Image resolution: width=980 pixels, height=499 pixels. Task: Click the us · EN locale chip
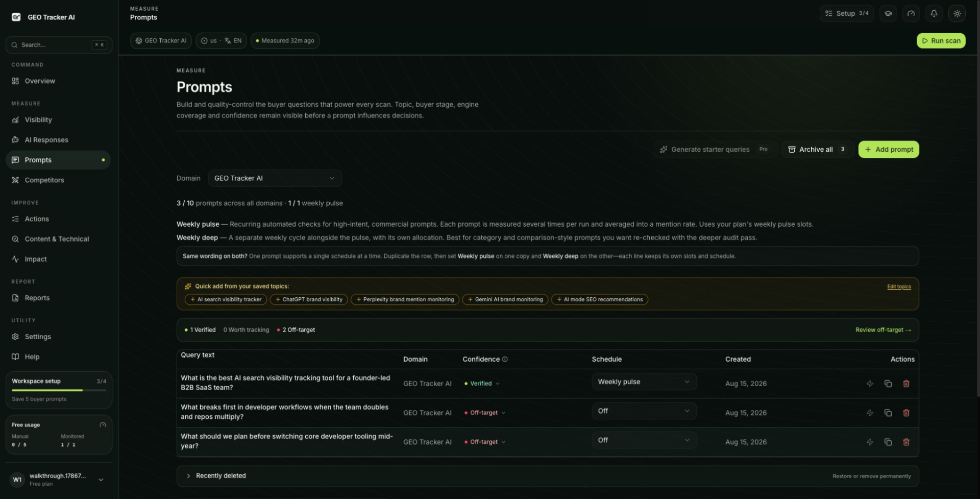(221, 41)
